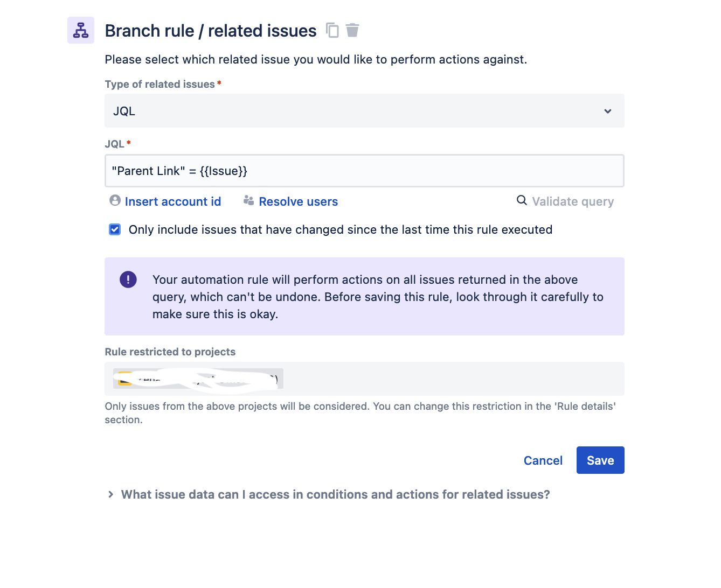
Task: Click Validate query
Action: 573,201
